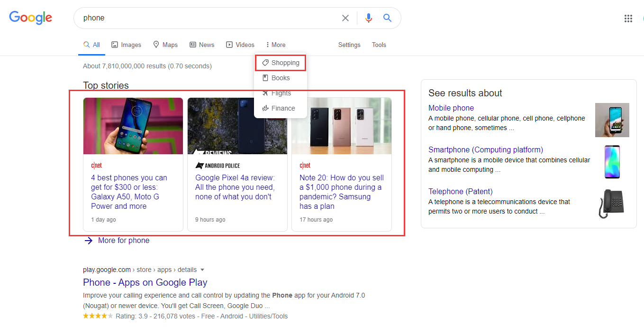Click the play.google.com breadcrumb URL
The height and width of the screenshot is (327, 644).
point(140,270)
